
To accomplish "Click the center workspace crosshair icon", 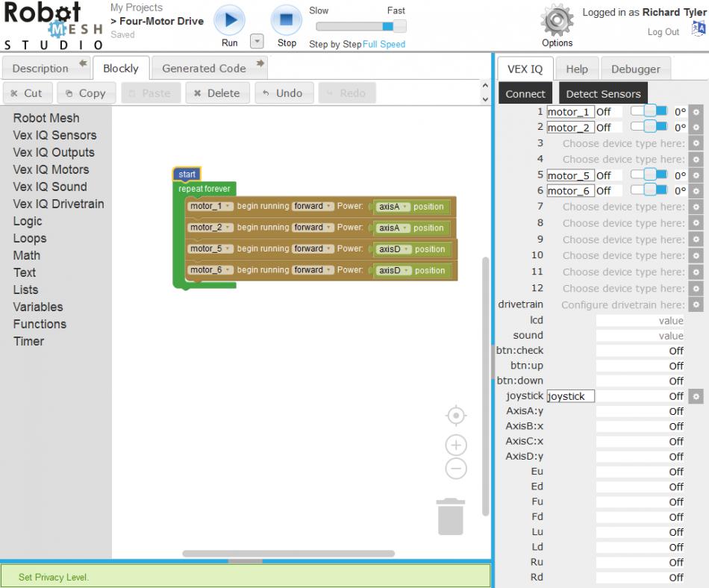I will [456, 415].
